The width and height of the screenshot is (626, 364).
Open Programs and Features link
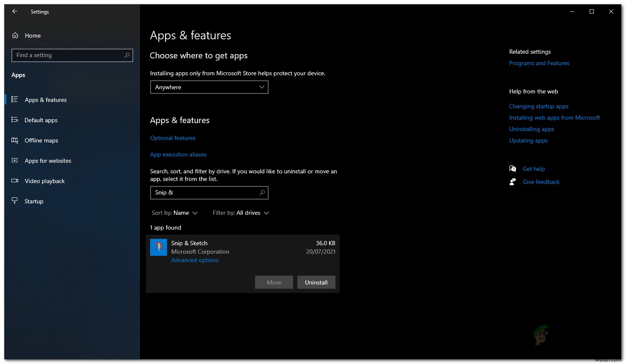click(x=539, y=63)
